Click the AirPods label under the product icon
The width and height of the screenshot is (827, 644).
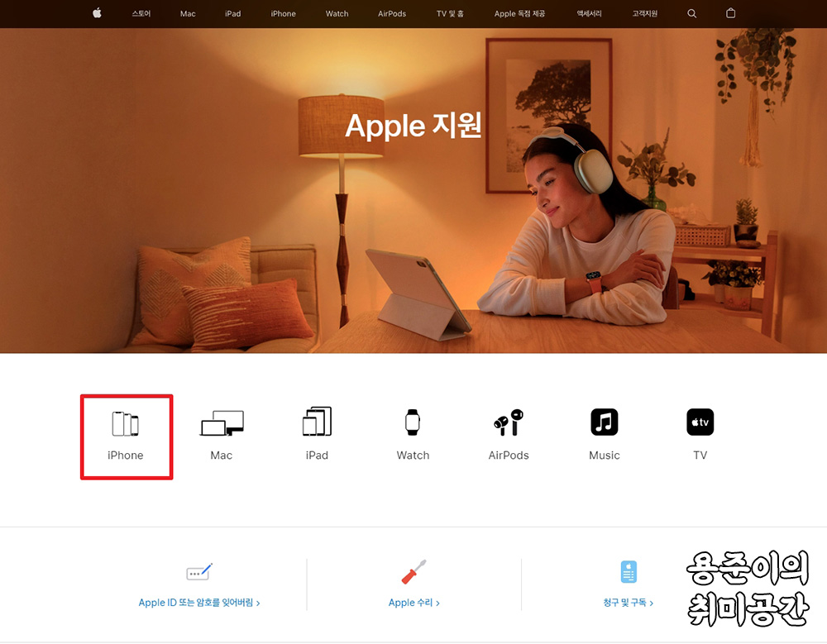click(x=509, y=456)
